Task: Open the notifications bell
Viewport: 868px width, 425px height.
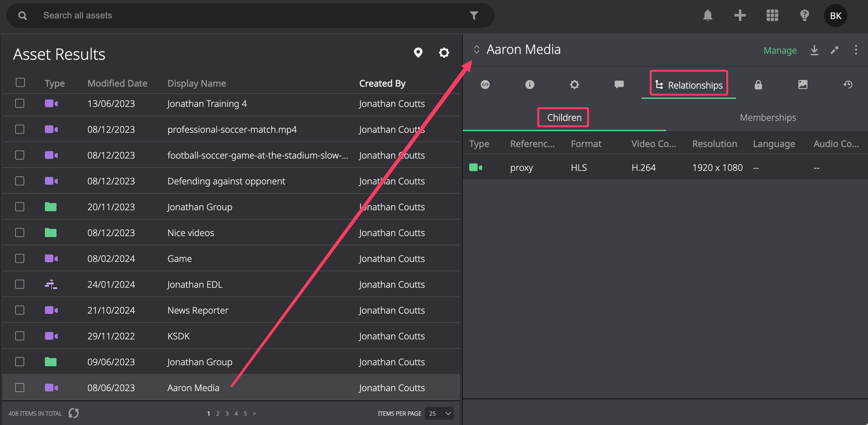Action: click(708, 16)
